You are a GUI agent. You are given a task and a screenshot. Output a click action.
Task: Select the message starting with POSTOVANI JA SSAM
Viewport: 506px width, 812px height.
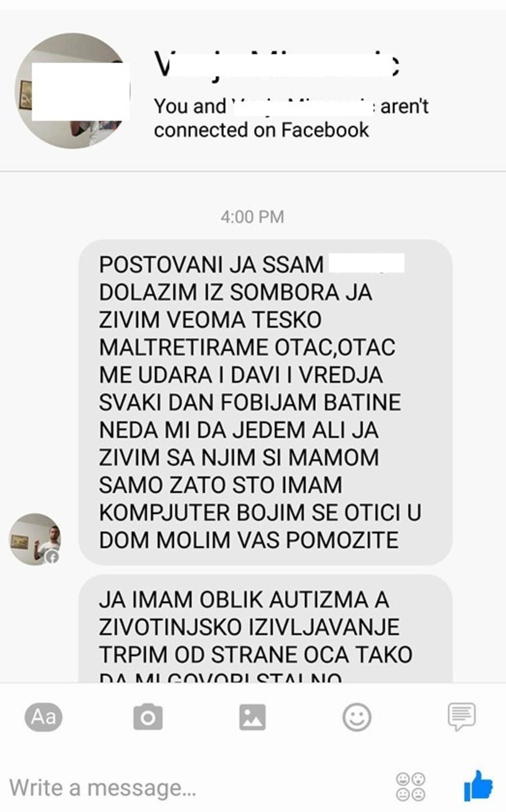(x=265, y=402)
